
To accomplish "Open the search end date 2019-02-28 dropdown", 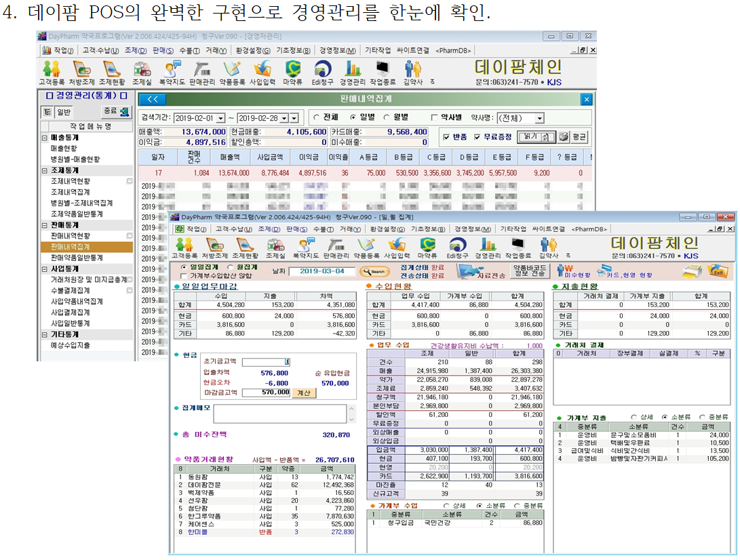I will coord(285,118).
